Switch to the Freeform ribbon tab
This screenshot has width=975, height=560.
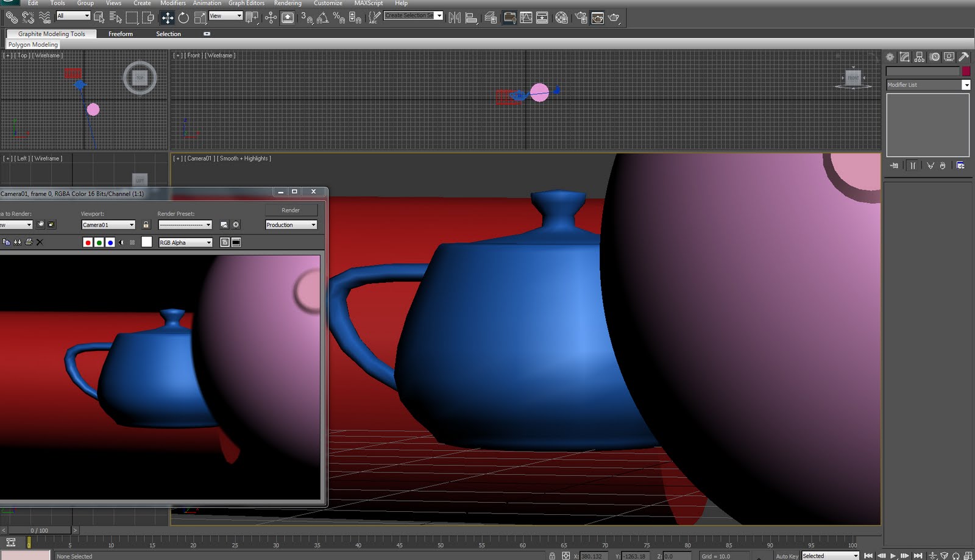[121, 34]
